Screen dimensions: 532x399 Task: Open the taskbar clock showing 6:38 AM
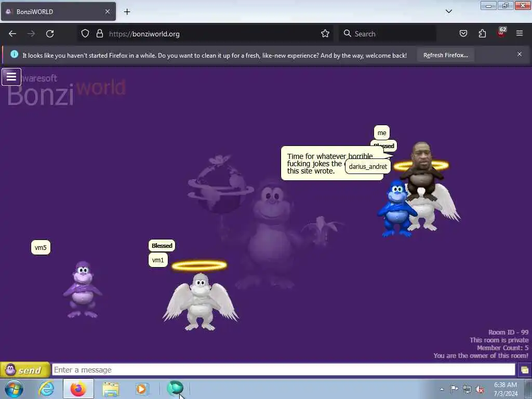[506, 389]
